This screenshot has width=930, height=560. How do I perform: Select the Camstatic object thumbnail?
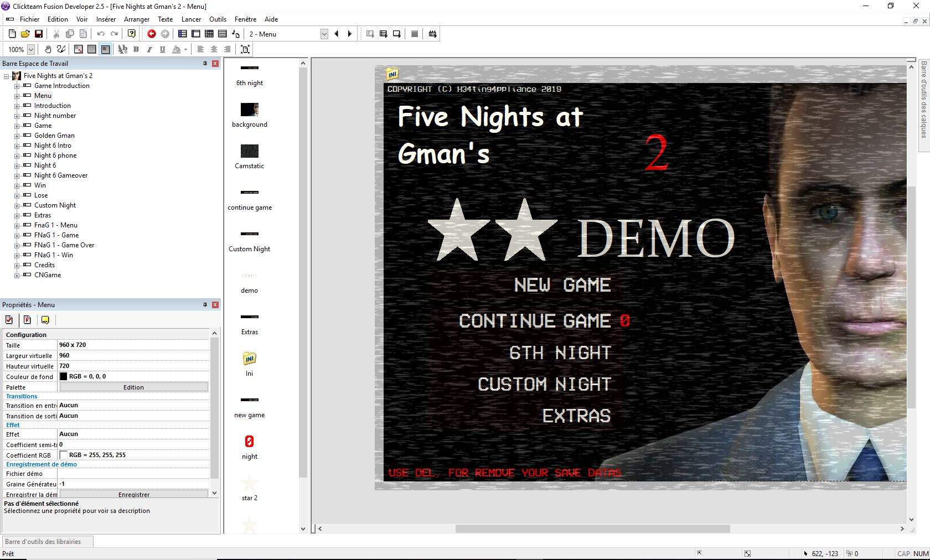(250, 151)
